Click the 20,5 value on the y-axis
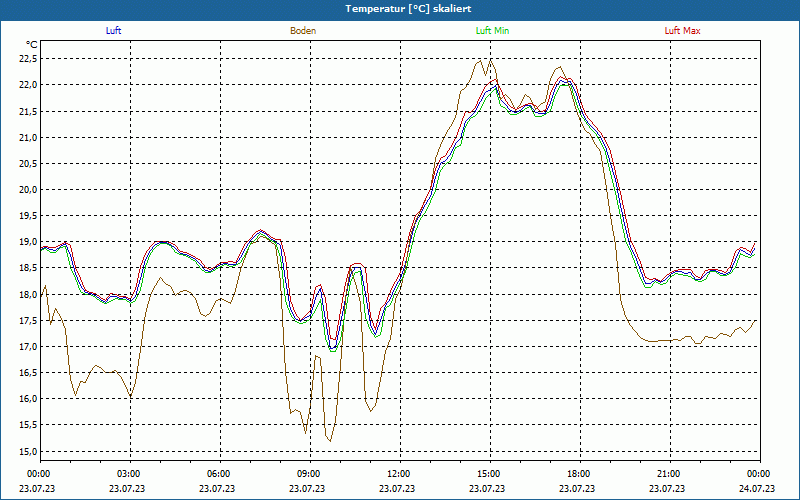800x500 pixels. click(28, 163)
